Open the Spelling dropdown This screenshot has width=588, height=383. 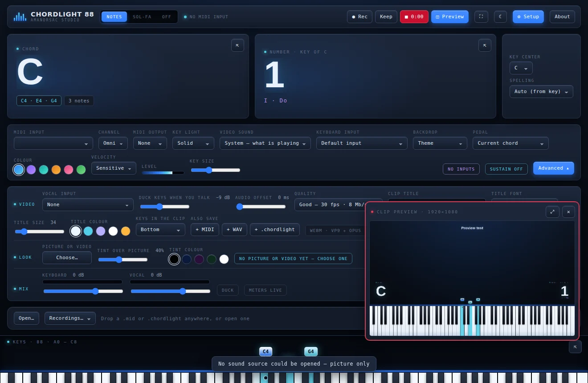pyautogui.click(x=541, y=92)
